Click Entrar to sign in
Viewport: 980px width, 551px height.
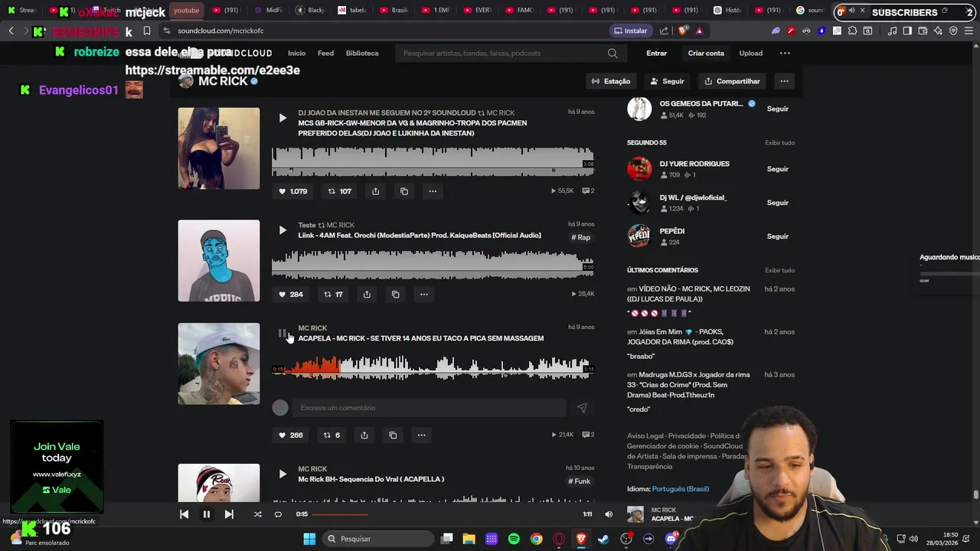coord(656,54)
